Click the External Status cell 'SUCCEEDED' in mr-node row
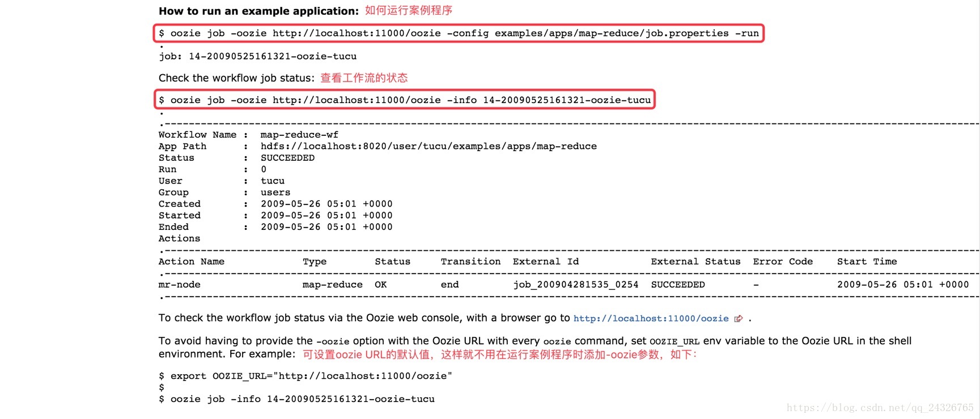Image resolution: width=980 pixels, height=419 pixels. tap(678, 285)
